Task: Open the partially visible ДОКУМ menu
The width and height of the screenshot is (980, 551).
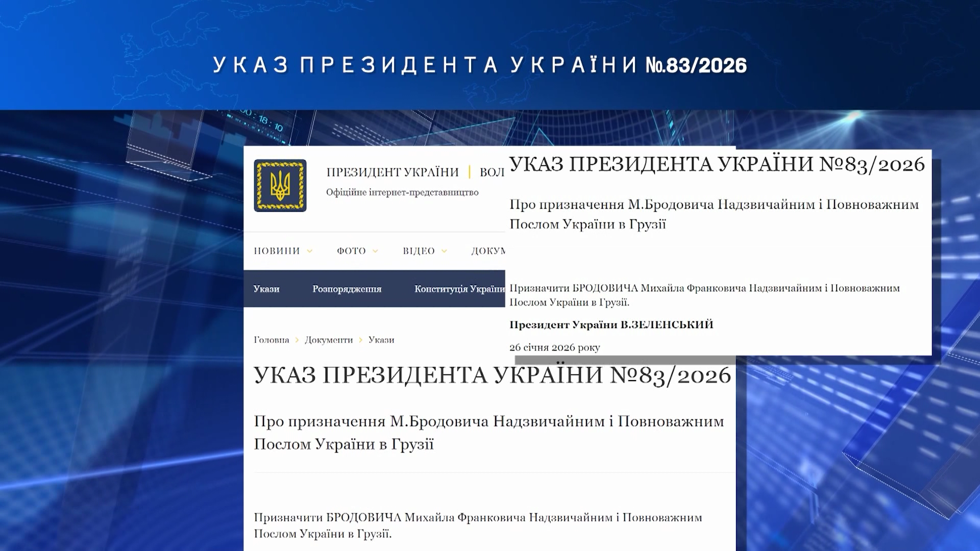Action: click(488, 251)
